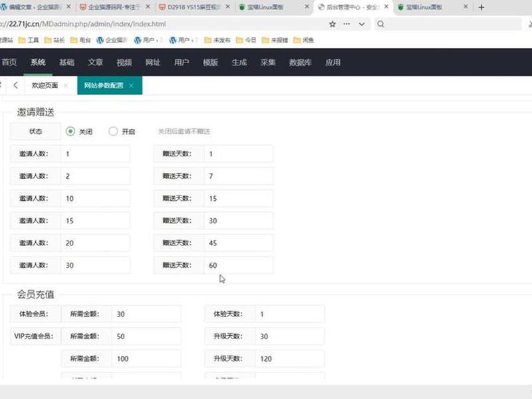Open the 模版 admin menu
This screenshot has width=532, height=399.
[x=210, y=62]
